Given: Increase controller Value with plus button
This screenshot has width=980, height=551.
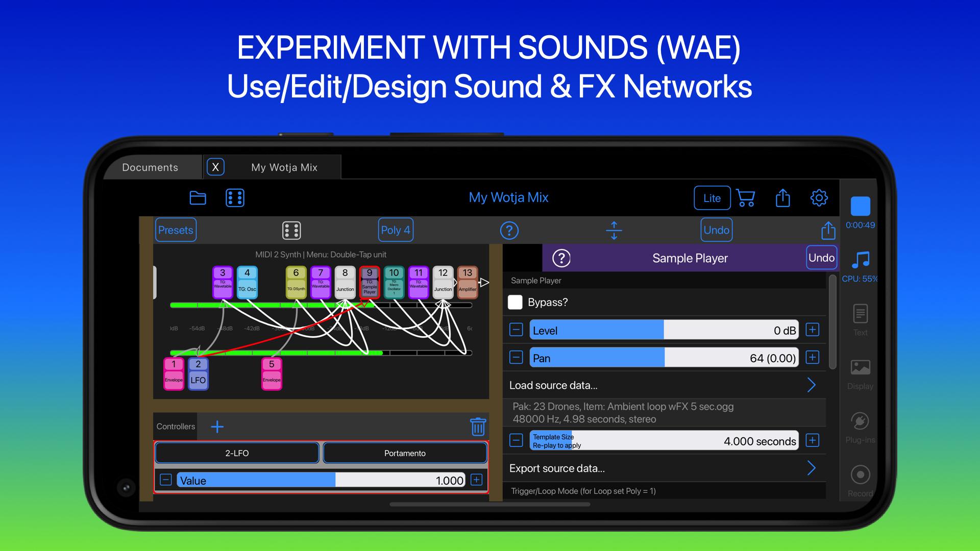Looking at the screenshot, I should tap(476, 480).
